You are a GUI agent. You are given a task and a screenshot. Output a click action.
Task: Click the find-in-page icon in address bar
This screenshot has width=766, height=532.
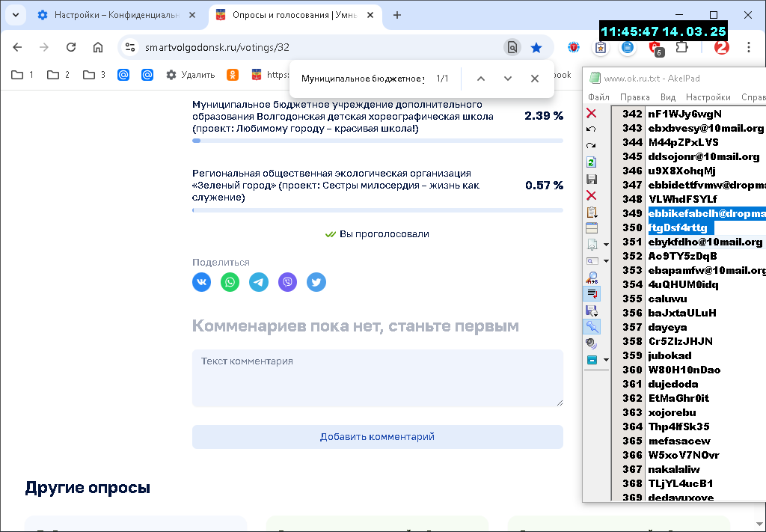(512, 47)
